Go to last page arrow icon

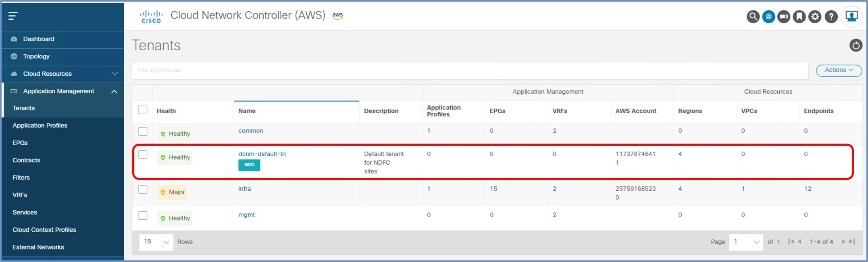[852, 241]
